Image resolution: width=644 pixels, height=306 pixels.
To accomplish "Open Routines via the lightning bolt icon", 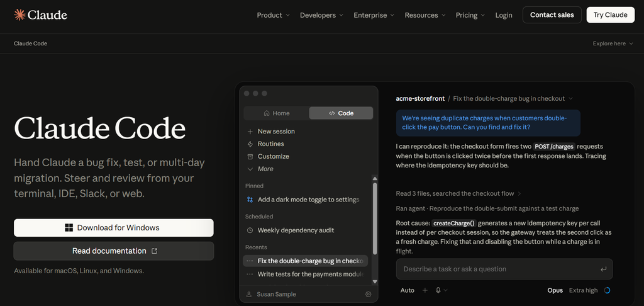I will pyautogui.click(x=250, y=144).
